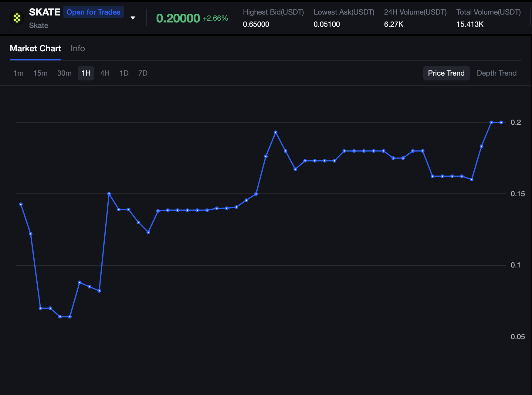Toggle to Depth Trend view

[x=496, y=73]
